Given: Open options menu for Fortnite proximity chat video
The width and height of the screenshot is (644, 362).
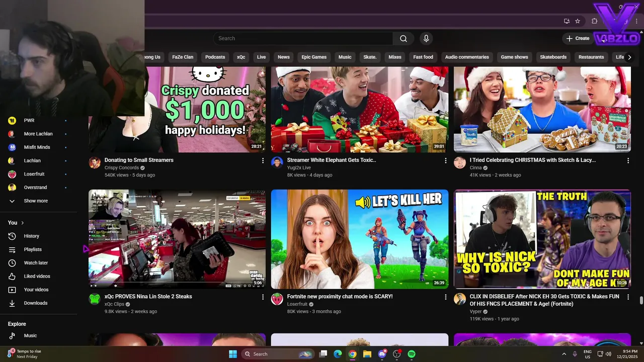Looking at the screenshot, I should click(445, 297).
